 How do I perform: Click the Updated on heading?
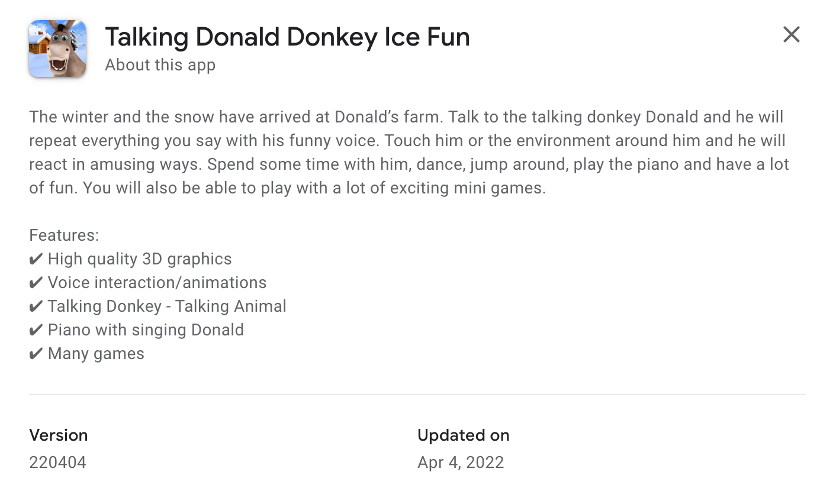point(463,435)
